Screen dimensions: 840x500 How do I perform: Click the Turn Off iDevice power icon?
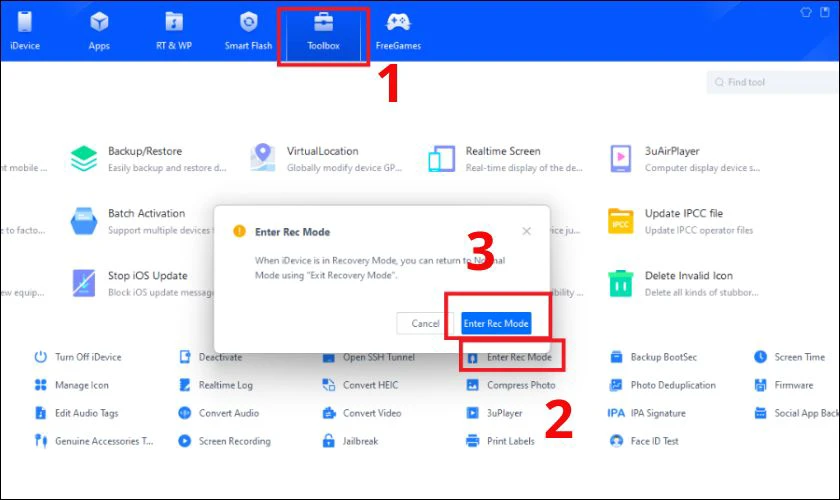[x=41, y=357]
